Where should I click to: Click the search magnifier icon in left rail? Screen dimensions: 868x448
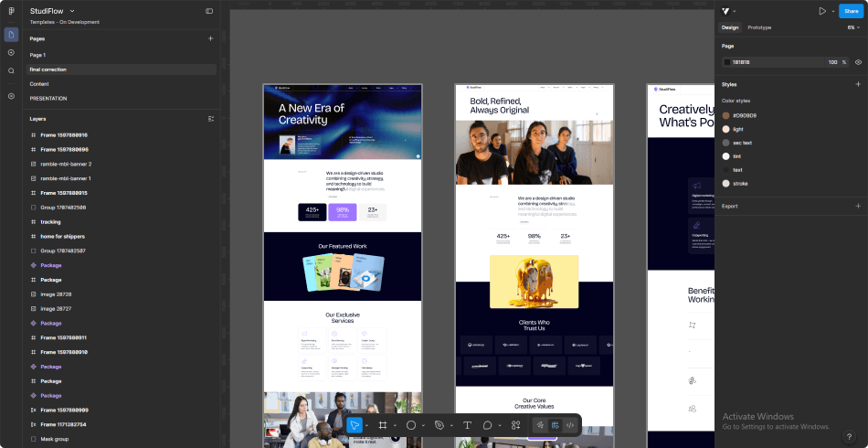pos(11,71)
